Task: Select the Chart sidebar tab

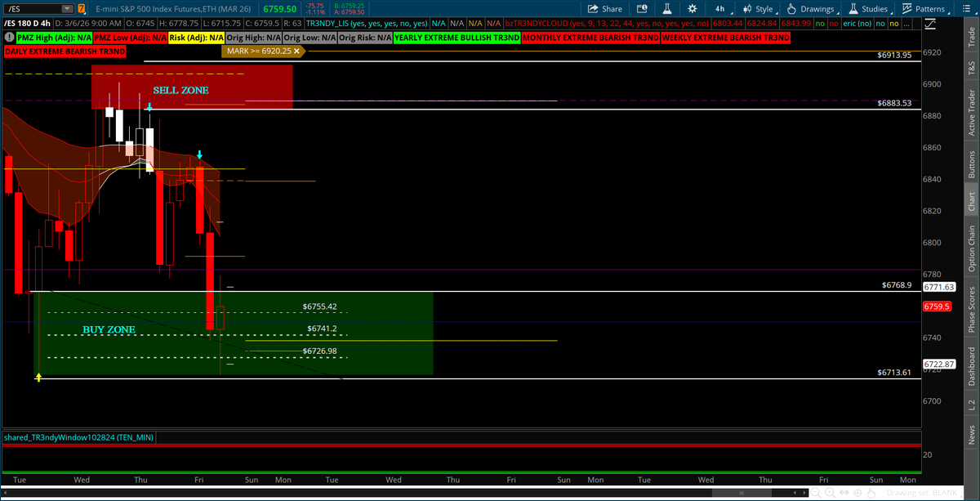Action: 971,202
